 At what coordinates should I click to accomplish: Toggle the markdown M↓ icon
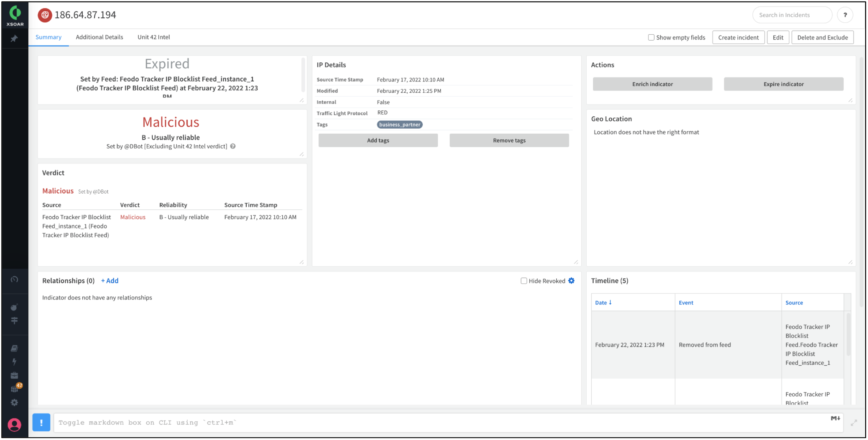836,419
